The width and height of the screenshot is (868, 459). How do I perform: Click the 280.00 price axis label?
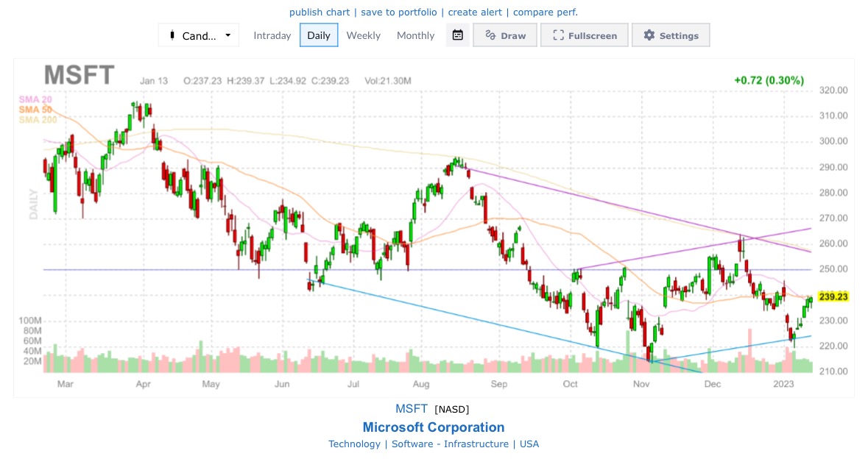(833, 193)
